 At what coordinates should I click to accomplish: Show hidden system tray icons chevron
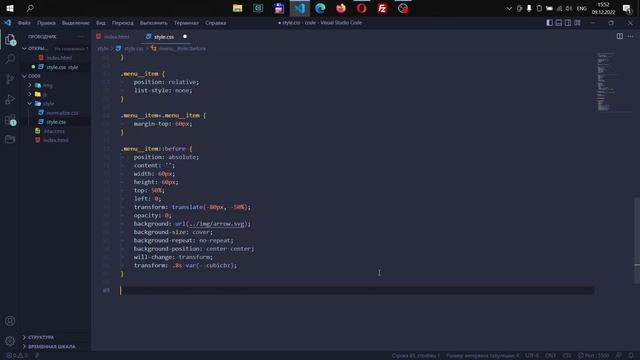click(x=509, y=8)
